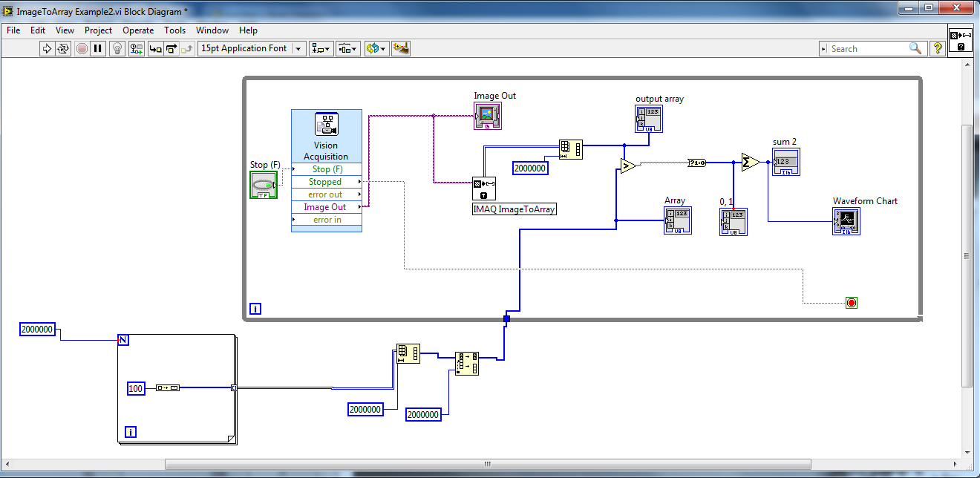
Task: Select output array indicator terminal
Action: 649,119
